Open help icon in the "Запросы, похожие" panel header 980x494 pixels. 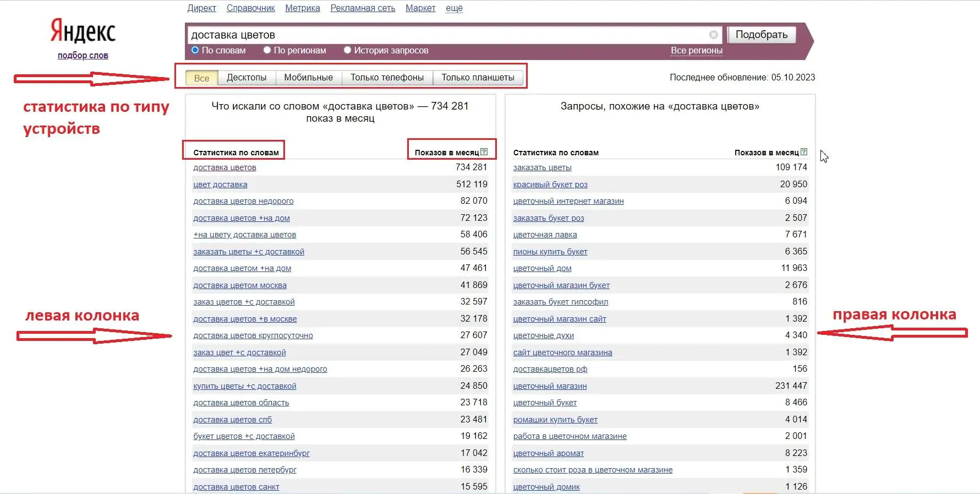click(x=804, y=152)
